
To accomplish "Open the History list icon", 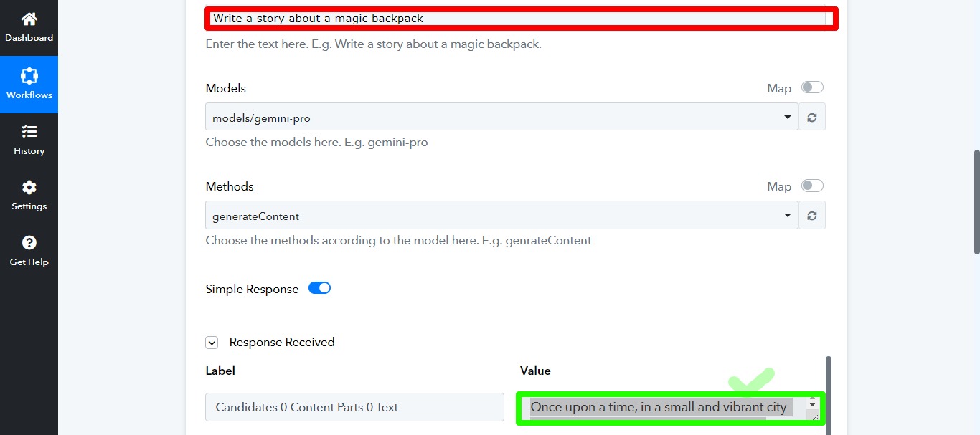I will (x=29, y=132).
